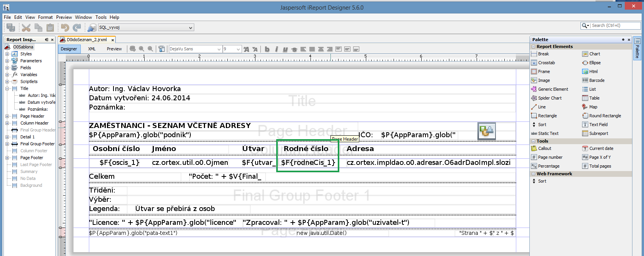Select the Chart element in Palette
Viewport: 644px width, 256px height.
pos(594,54)
